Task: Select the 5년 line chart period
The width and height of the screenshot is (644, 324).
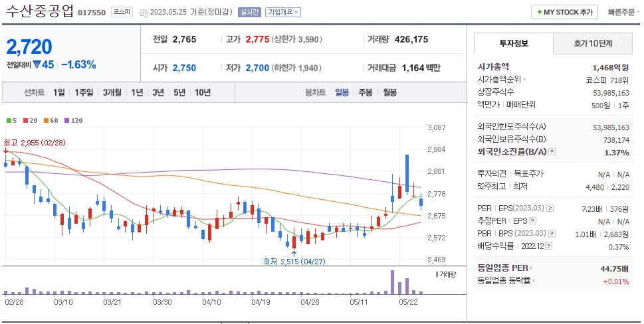Action: click(x=179, y=92)
